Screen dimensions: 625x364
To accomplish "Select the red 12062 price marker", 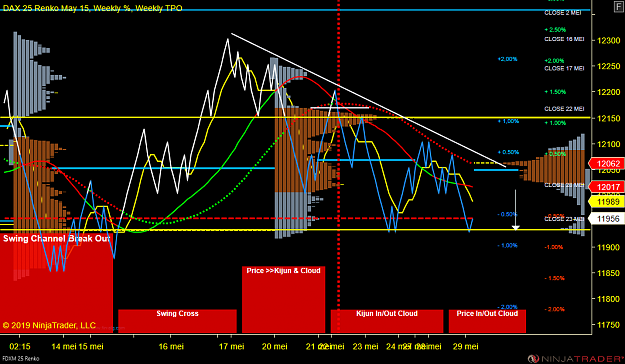I will [607, 163].
